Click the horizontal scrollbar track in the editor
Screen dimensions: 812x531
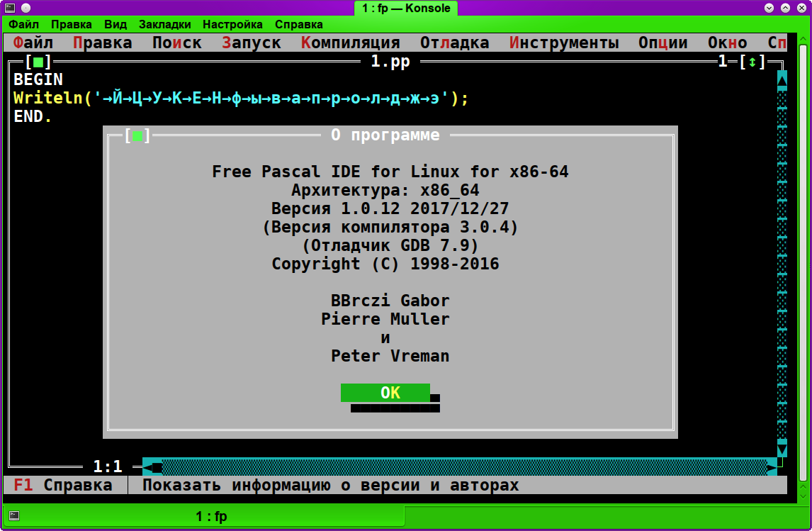click(x=461, y=466)
